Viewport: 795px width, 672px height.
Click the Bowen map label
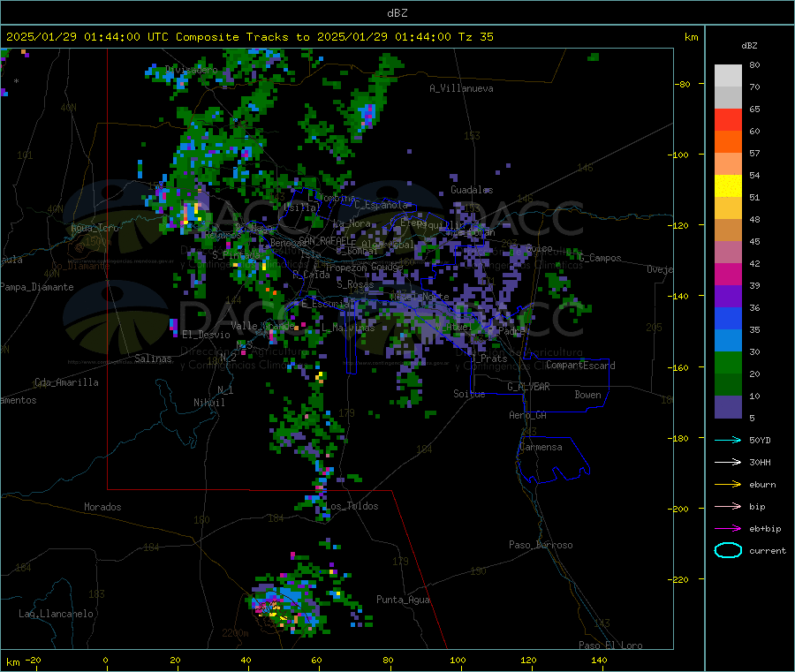click(x=588, y=395)
